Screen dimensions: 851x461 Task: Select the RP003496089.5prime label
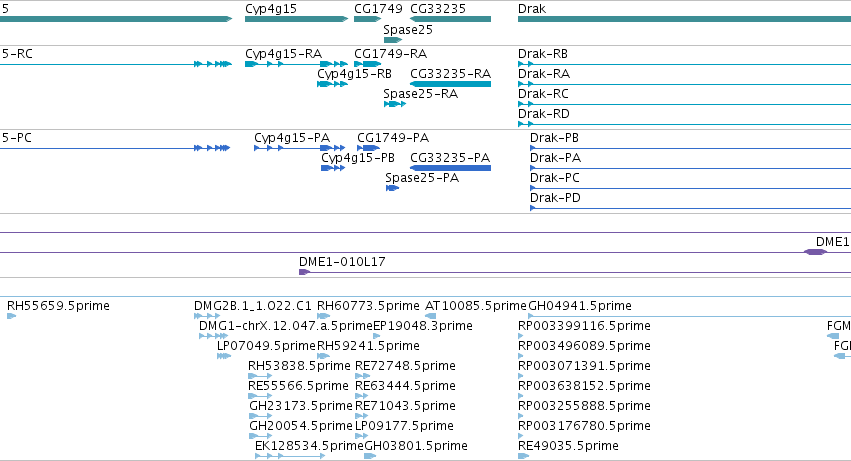tap(584, 346)
